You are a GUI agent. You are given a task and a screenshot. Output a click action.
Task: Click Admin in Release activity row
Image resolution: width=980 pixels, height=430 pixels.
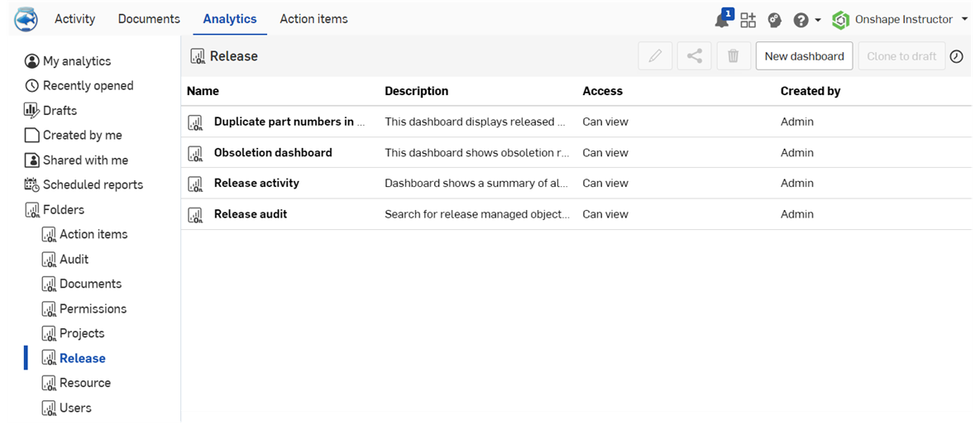click(x=797, y=183)
